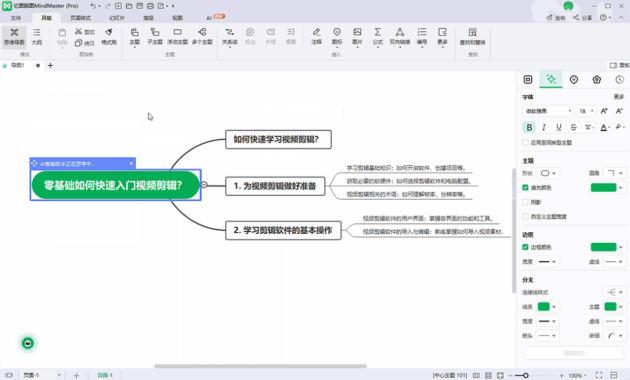This screenshot has height=380, width=630.
Task: Increase font size with larger A icon
Action: (x=604, y=111)
